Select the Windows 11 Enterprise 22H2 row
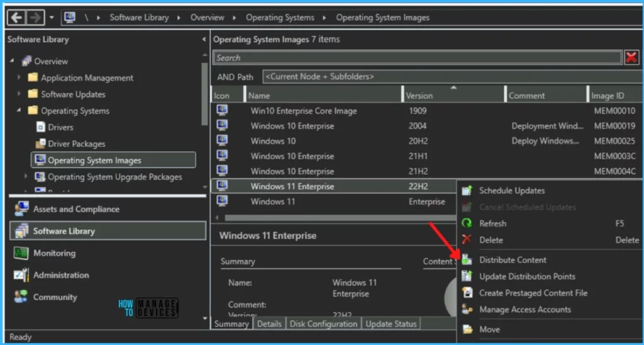This screenshot has width=644, height=345. (333, 186)
